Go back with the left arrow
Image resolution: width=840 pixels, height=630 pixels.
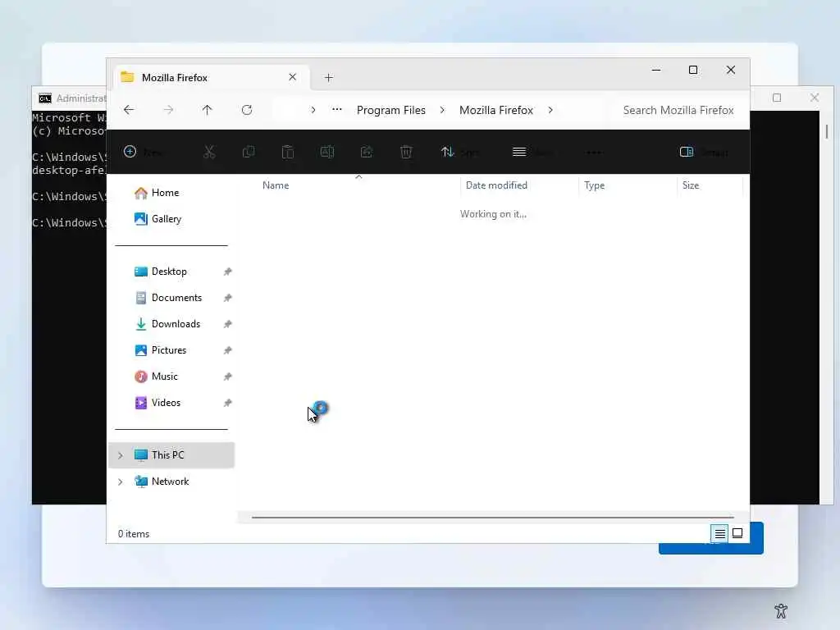(129, 110)
